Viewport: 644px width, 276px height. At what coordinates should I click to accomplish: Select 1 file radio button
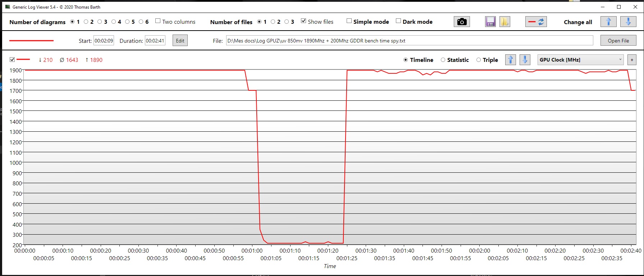(x=259, y=22)
